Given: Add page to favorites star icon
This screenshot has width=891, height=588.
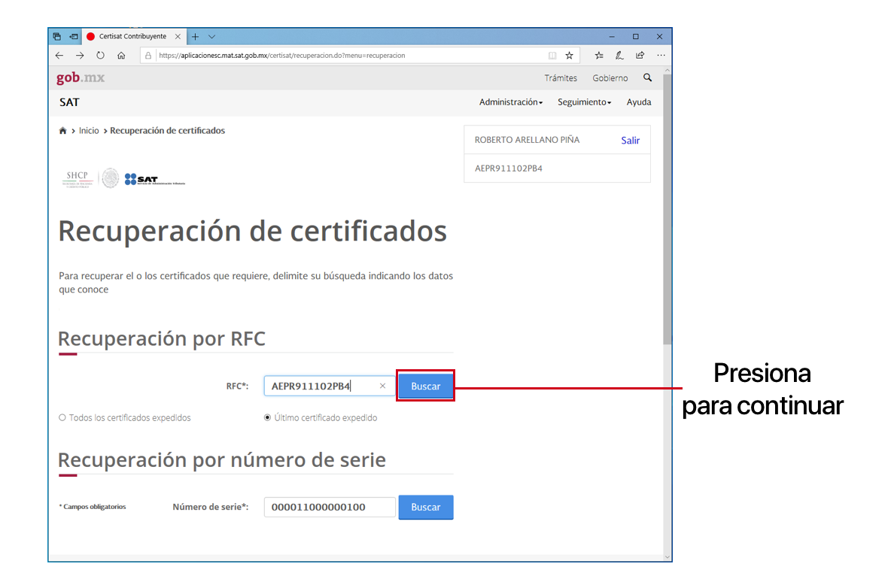Looking at the screenshot, I should pyautogui.click(x=570, y=56).
